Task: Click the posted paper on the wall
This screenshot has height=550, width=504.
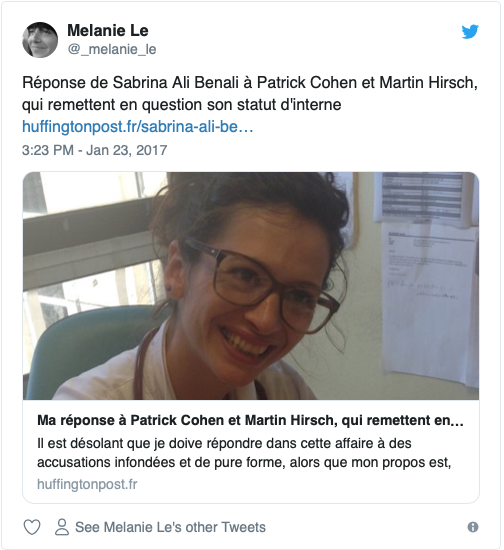Action: tap(431, 305)
